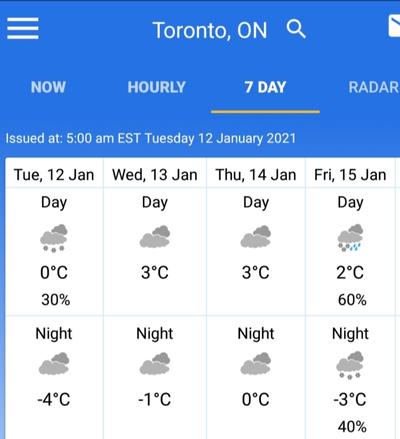Select the Thu, 14 Jan column header
The image size is (400, 439).
coord(256,175)
